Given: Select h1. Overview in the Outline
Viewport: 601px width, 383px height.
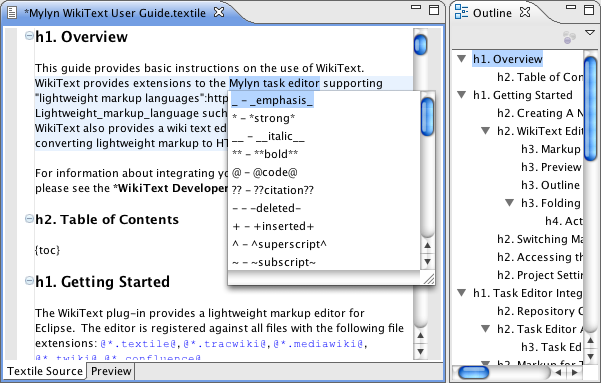Looking at the screenshot, I should point(507,59).
